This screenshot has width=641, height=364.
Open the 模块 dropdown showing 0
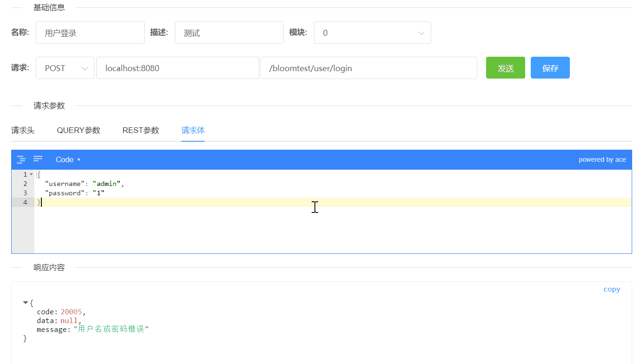373,33
